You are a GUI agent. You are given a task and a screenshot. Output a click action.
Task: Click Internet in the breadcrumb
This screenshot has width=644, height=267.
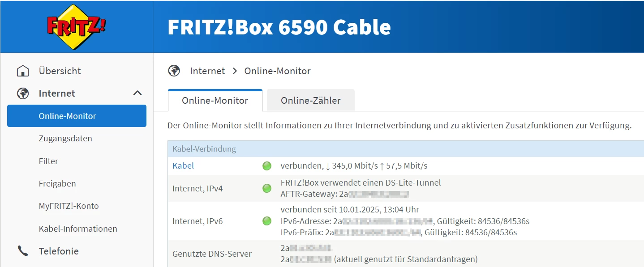[207, 71]
